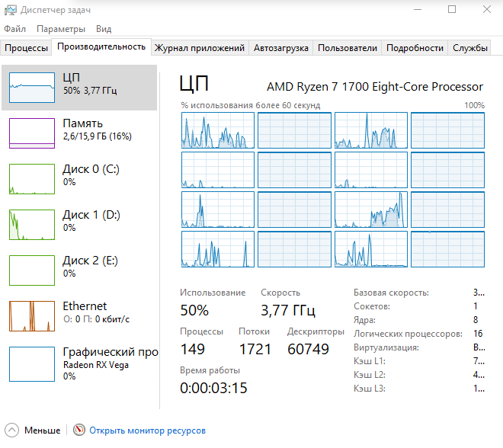
Task: Select the Radeon RX Vega GPU graph
Action: 32,362
